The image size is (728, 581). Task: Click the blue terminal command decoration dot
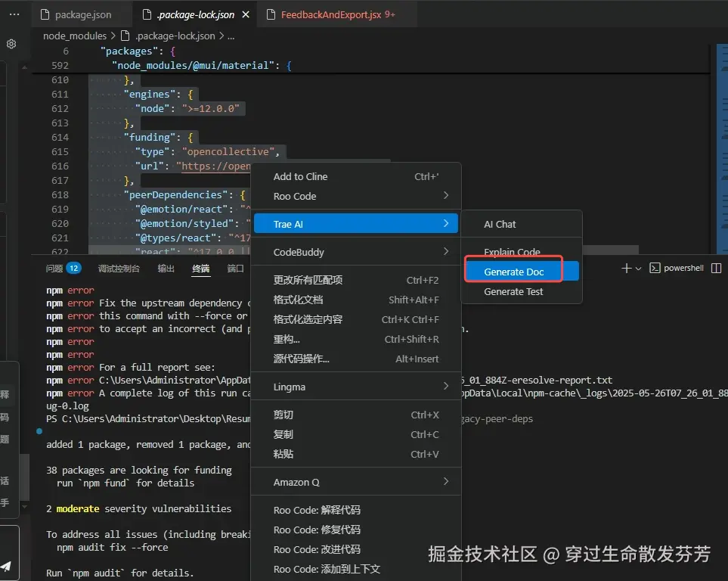click(39, 431)
